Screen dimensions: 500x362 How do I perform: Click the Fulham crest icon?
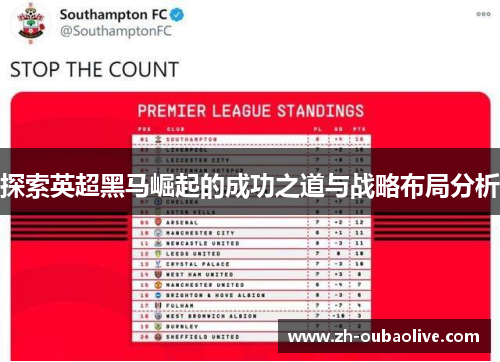[x=158, y=306]
